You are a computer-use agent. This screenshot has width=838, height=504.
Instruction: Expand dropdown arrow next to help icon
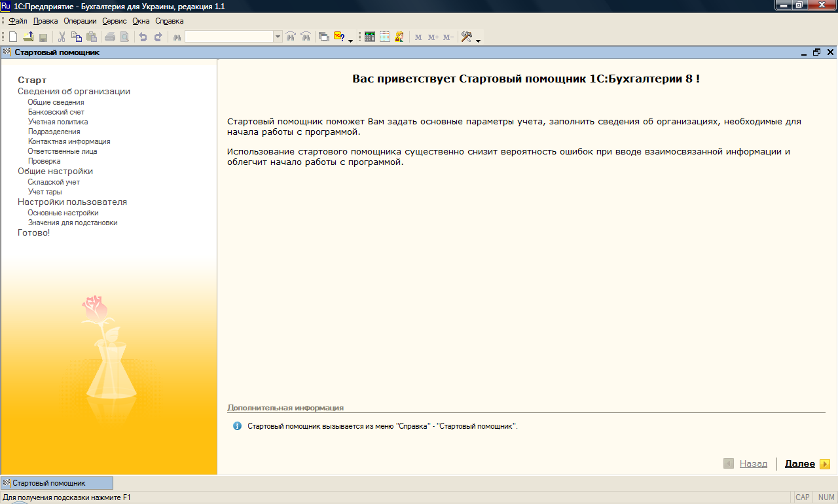point(350,40)
